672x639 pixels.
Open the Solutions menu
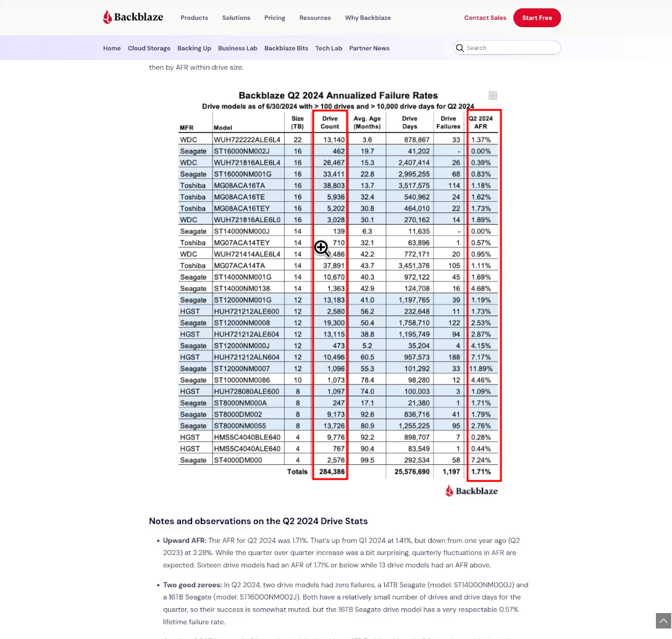pyautogui.click(x=236, y=17)
